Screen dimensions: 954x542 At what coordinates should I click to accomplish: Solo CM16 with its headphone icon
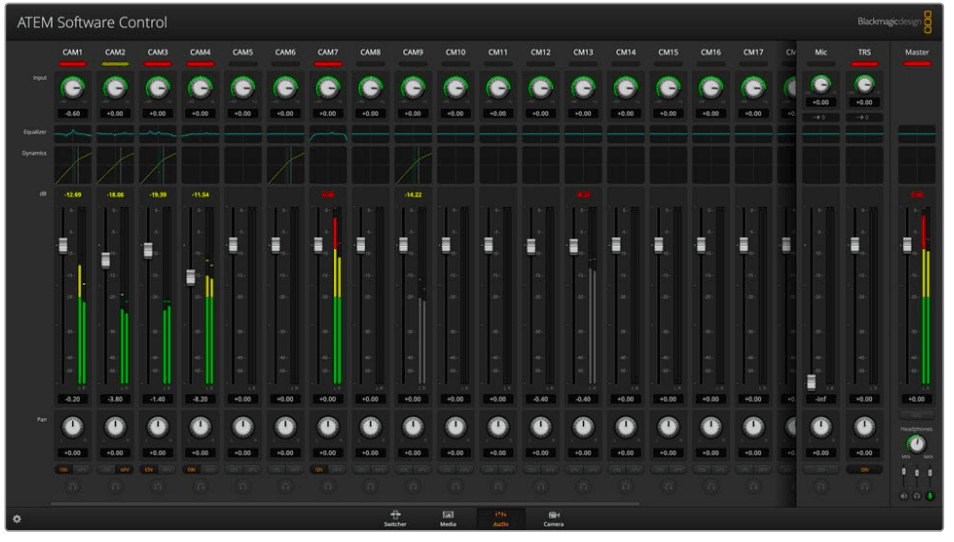(711, 486)
